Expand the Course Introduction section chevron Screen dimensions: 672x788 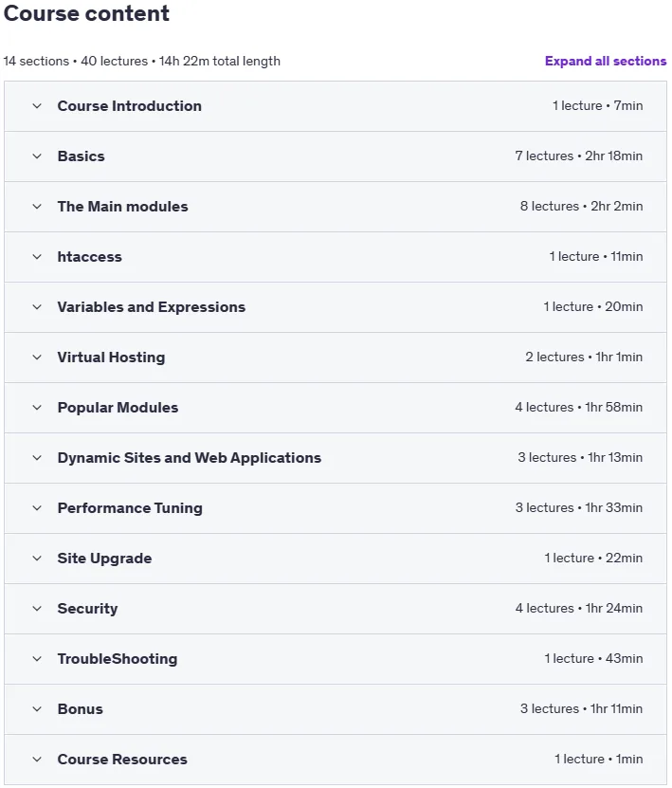pos(37,106)
